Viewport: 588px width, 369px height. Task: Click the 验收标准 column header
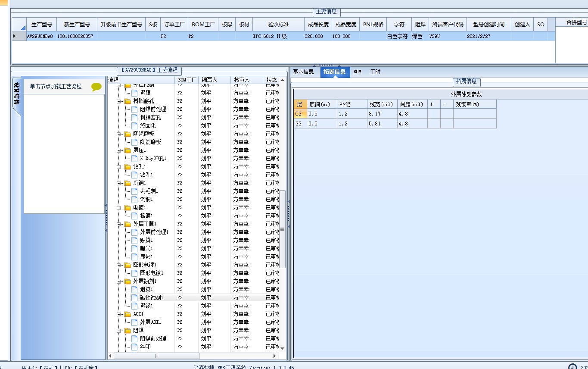coord(278,25)
